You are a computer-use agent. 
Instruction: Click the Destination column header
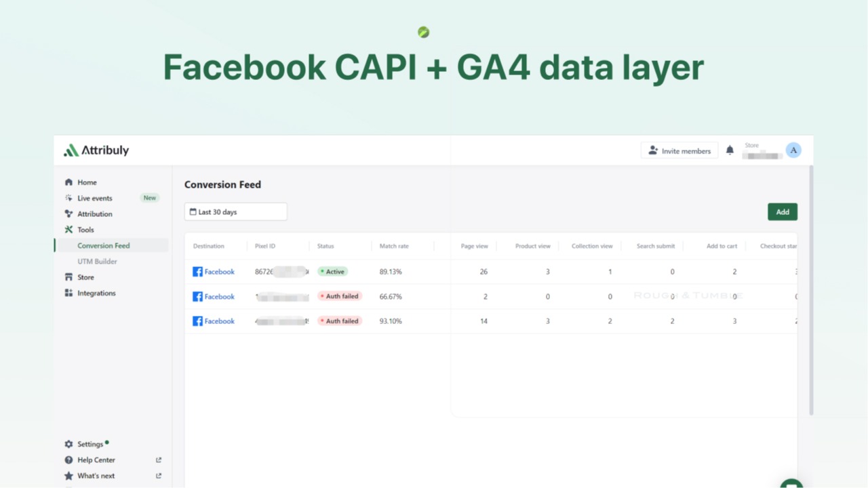(209, 246)
